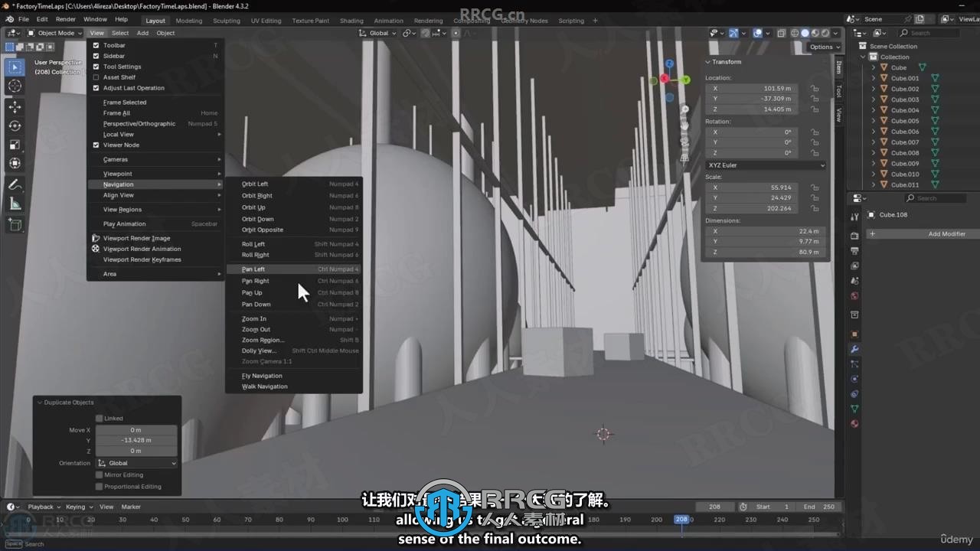Image resolution: width=980 pixels, height=551 pixels.
Task: Uncheck Toolbar in the View menu
Action: [x=96, y=45]
